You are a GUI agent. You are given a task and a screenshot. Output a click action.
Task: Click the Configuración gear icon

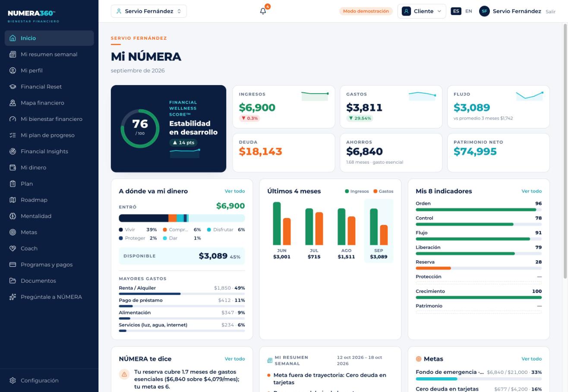click(13, 380)
